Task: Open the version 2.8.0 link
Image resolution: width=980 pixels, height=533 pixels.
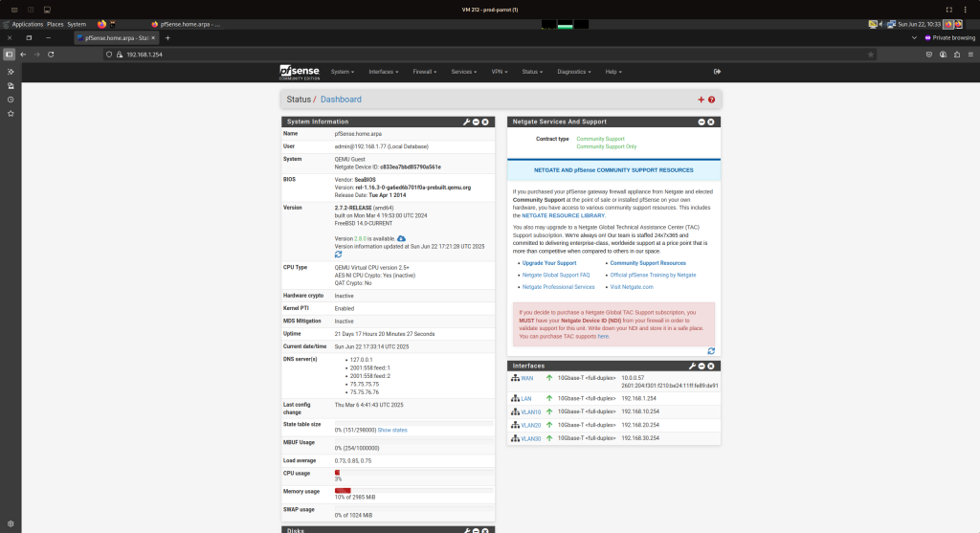Action: [360, 238]
